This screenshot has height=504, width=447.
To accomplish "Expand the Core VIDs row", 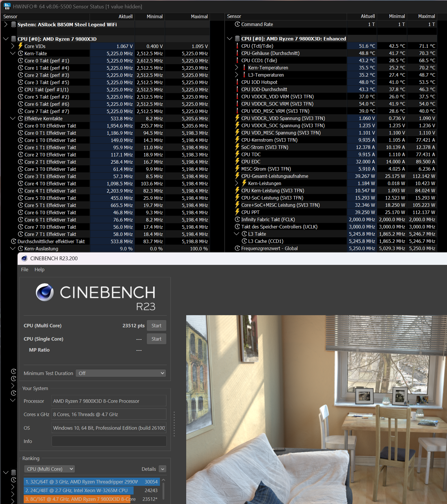I will pos(13,46).
